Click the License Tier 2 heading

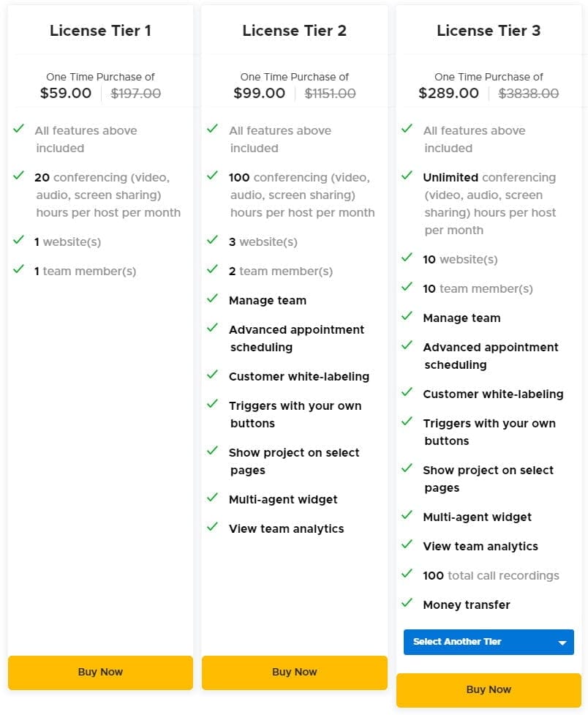295,31
